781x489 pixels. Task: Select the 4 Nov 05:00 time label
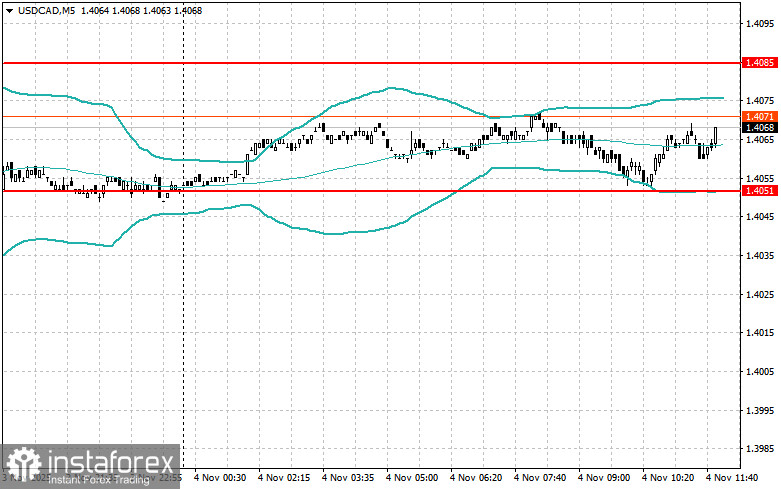[x=412, y=478]
